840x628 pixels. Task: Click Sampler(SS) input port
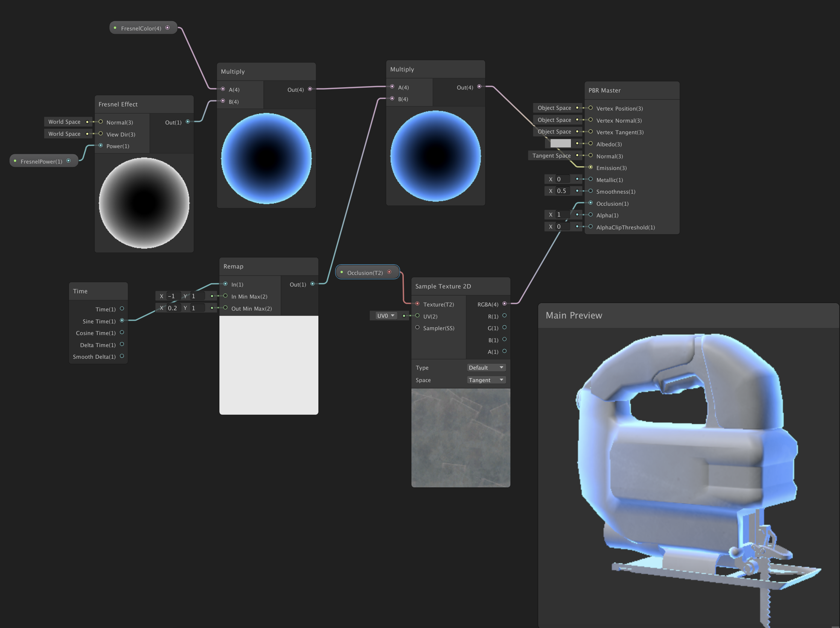coord(417,328)
